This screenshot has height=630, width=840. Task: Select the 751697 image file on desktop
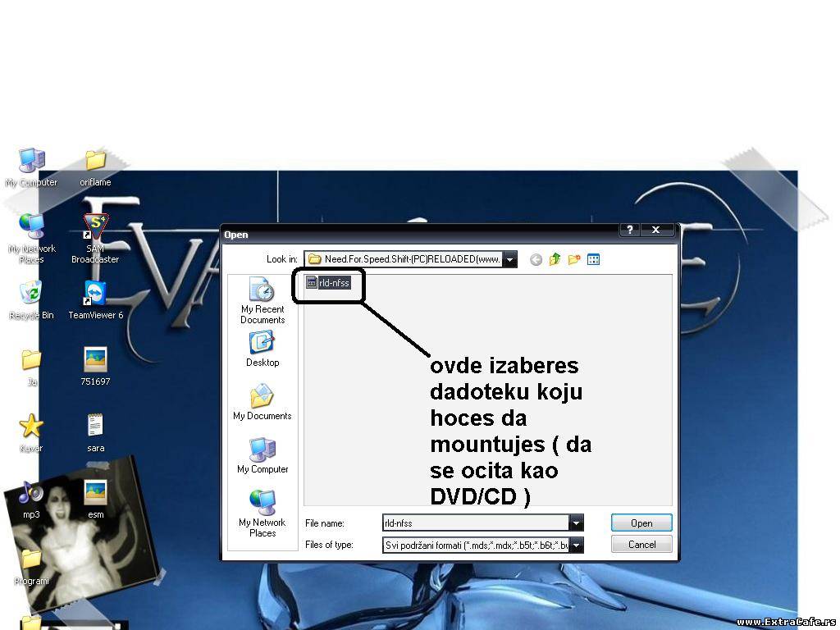click(95, 367)
